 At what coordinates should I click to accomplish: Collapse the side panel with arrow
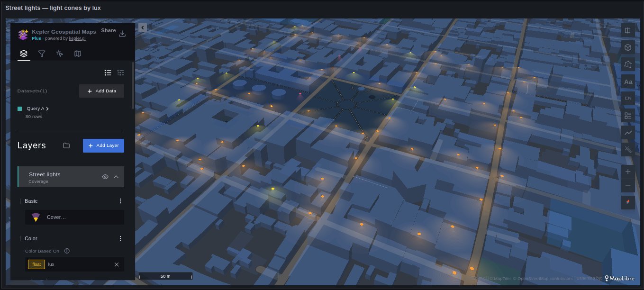[143, 27]
